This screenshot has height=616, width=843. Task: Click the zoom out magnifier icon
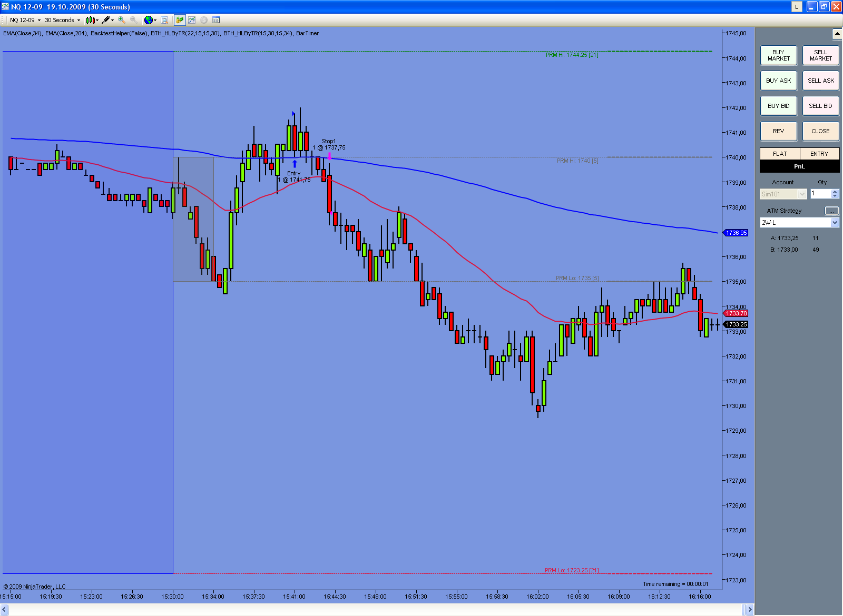[x=134, y=20]
